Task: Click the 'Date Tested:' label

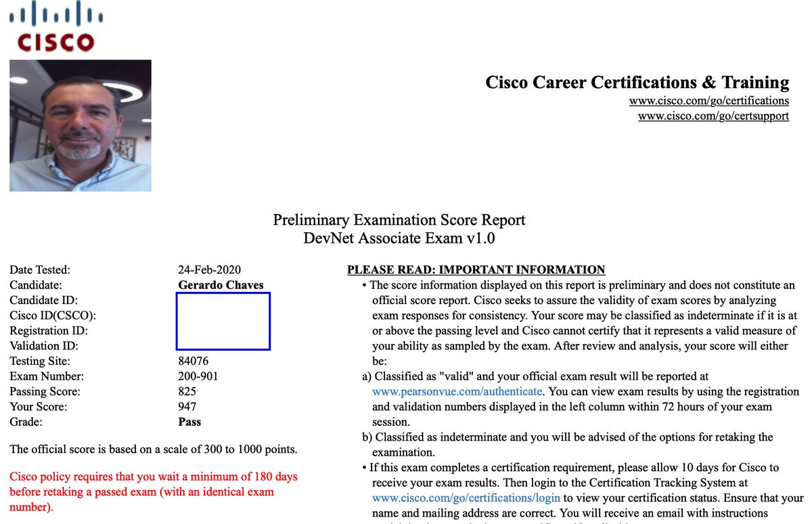Action: coord(40,269)
